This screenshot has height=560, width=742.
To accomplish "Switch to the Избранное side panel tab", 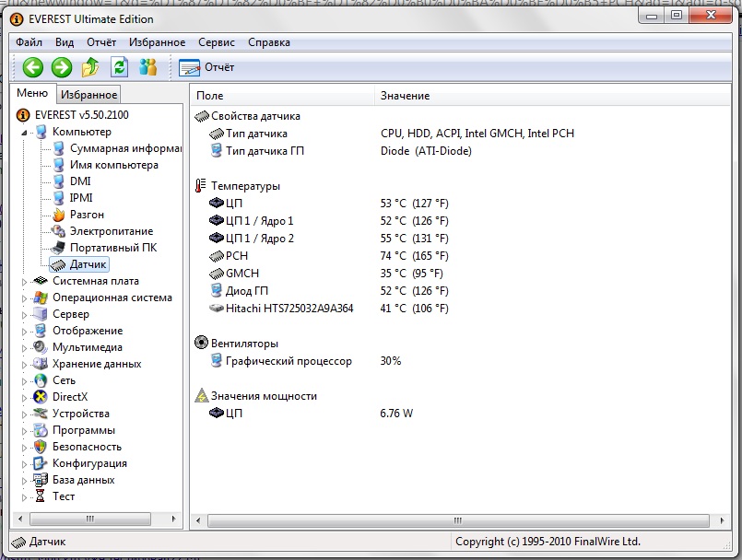I will coord(89,95).
